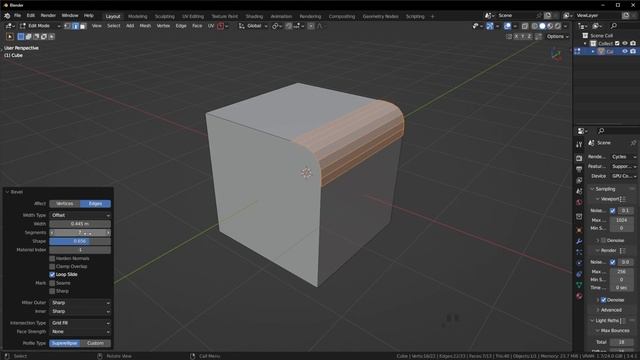Uncheck the Loop Slide checkbox
This screenshot has width=640, height=360.
[x=52, y=275]
